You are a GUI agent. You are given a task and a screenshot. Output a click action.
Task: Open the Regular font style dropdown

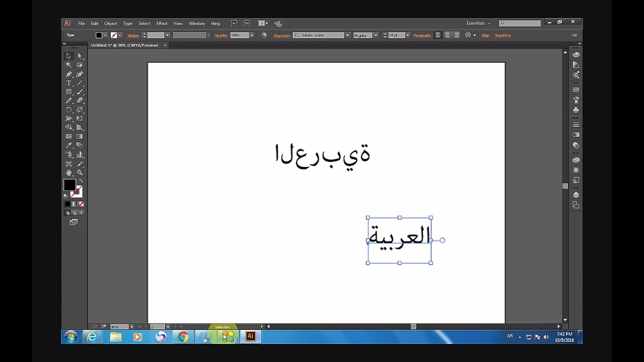pos(376,35)
